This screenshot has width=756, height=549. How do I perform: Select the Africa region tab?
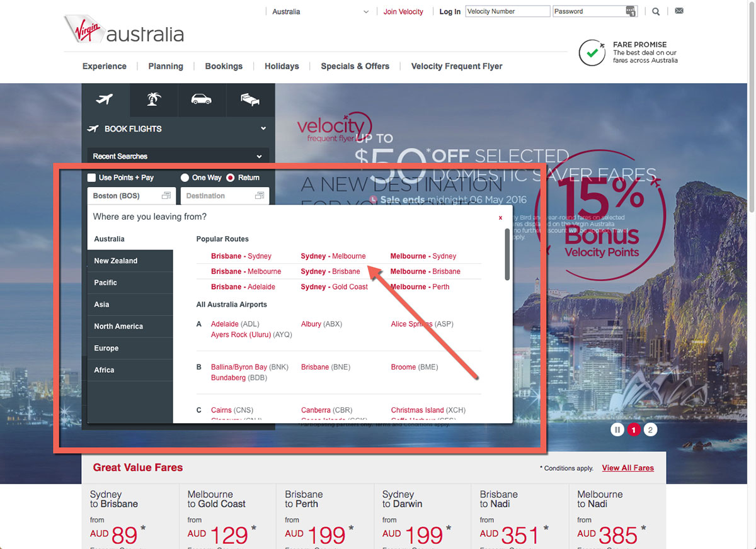[x=130, y=370]
